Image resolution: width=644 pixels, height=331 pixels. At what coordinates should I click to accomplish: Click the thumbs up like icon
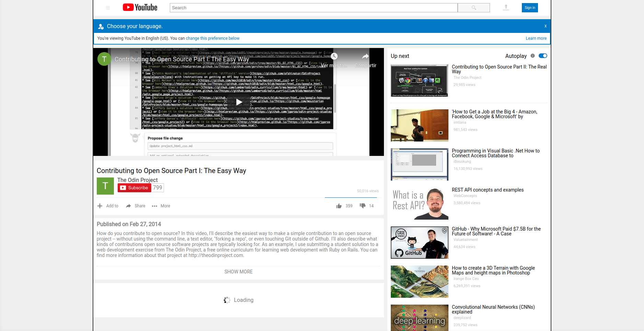(x=339, y=206)
